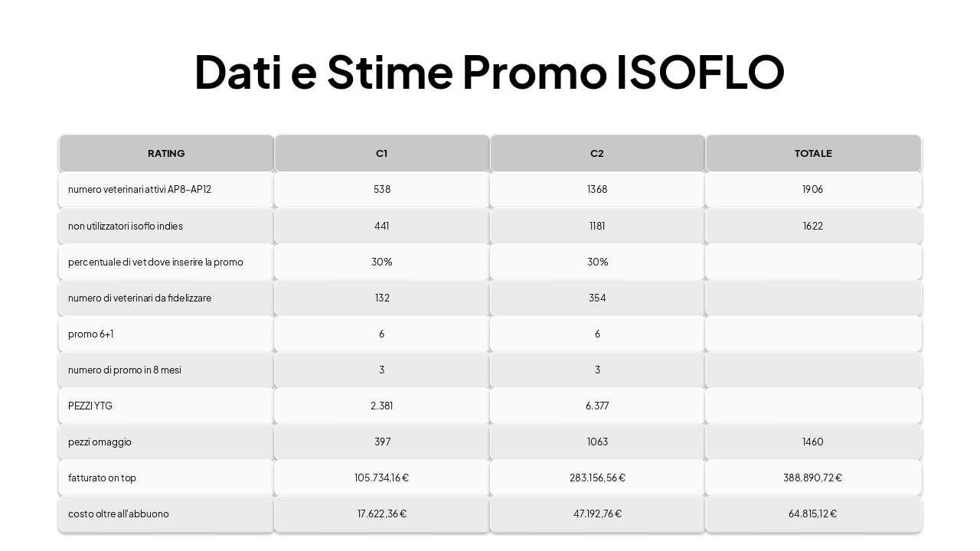Click the row label numero veterinari attivi AP8-AP12
The width and height of the screenshot is (980, 551).
click(x=139, y=189)
